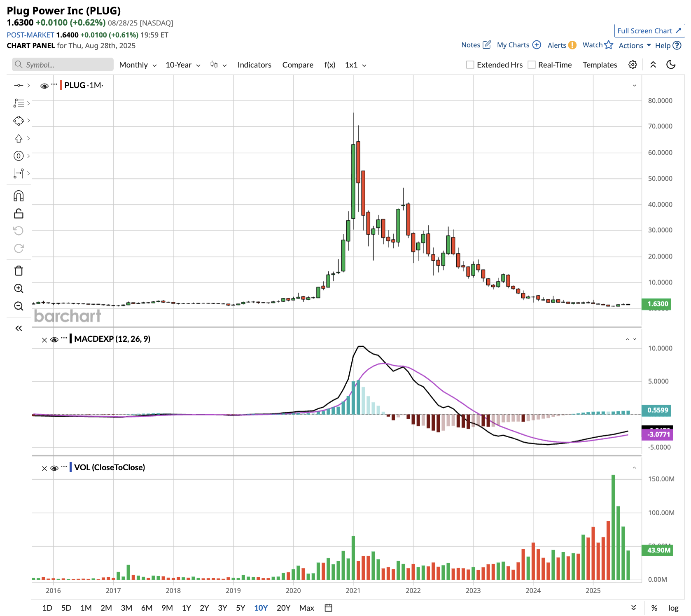Toggle percent scale mode

click(654, 608)
